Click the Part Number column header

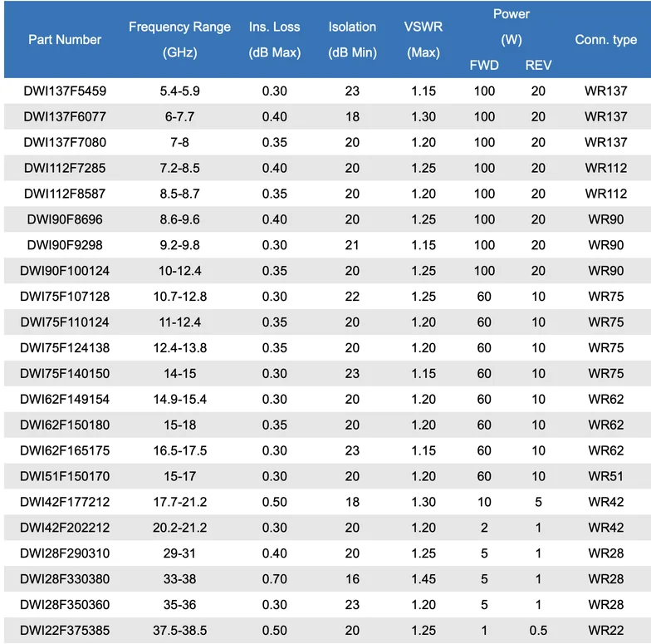65,39
